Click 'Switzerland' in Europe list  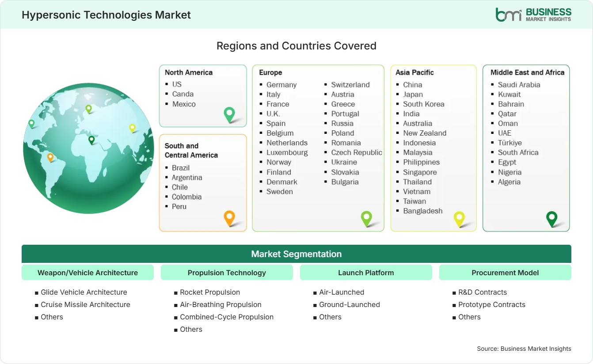[350, 84]
